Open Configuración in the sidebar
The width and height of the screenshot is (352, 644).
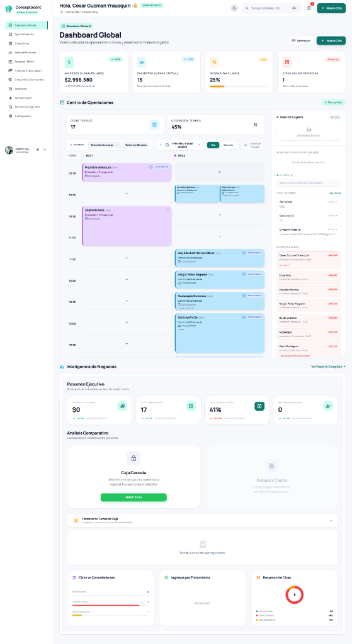click(x=26, y=116)
